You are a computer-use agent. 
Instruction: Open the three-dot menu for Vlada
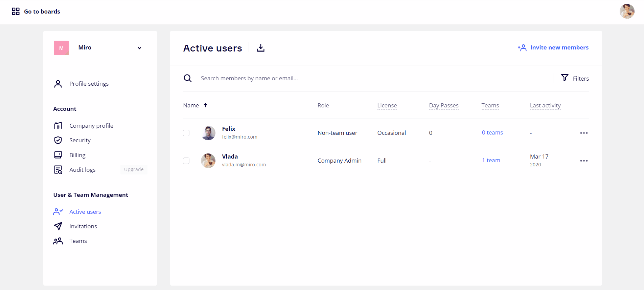[x=584, y=161]
